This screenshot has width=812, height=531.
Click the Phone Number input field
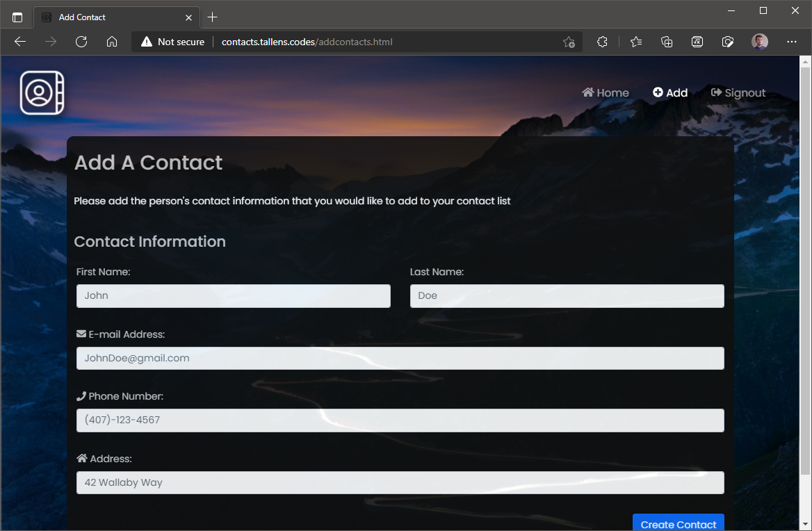coord(400,420)
